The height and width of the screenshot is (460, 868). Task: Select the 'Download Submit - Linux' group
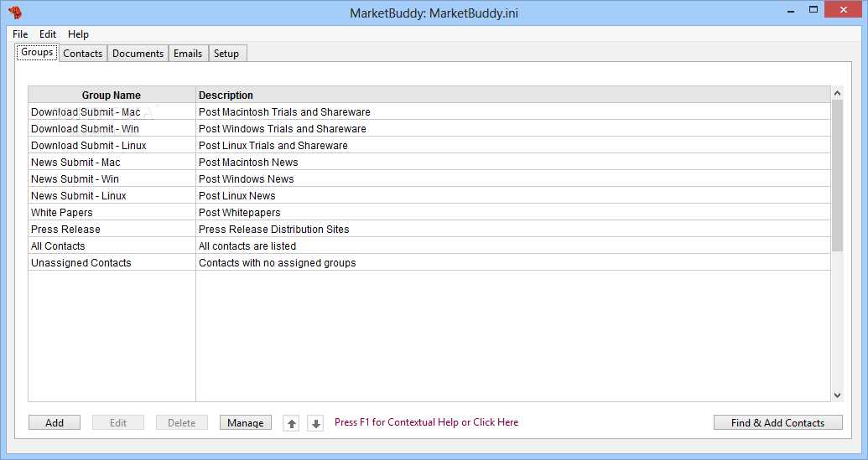click(112, 146)
